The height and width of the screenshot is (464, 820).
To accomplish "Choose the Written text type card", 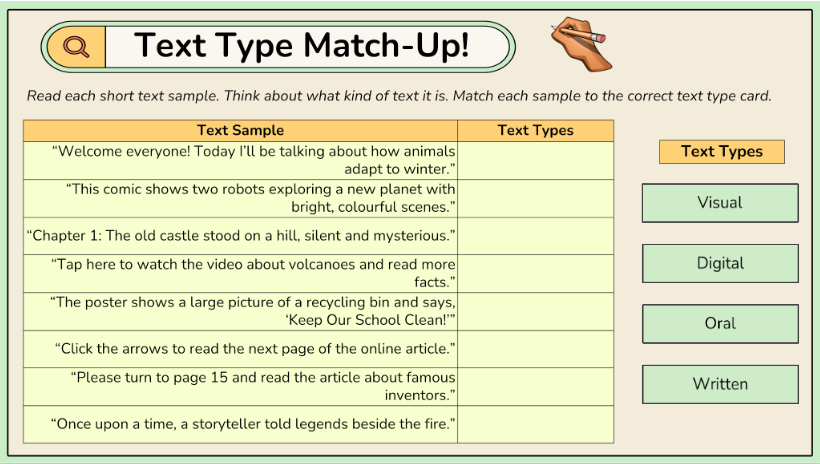I will point(720,384).
